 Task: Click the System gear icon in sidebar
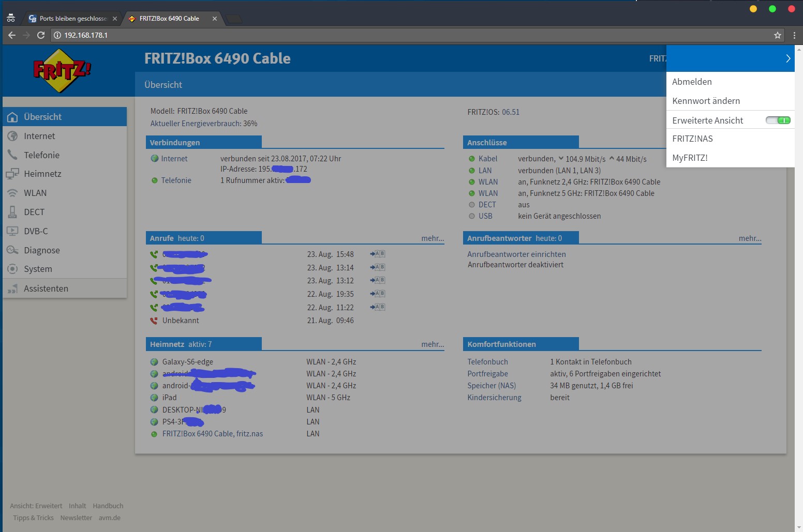coord(12,269)
